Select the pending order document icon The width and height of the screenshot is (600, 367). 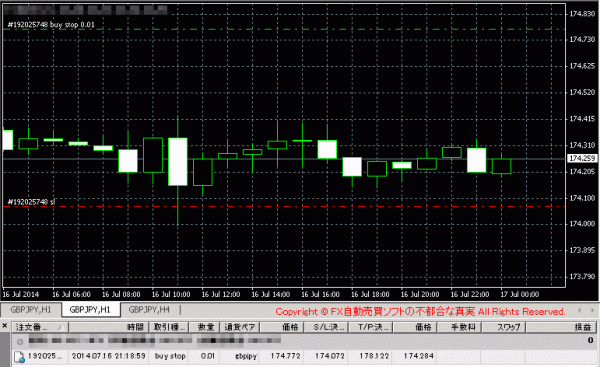point(19,357)
